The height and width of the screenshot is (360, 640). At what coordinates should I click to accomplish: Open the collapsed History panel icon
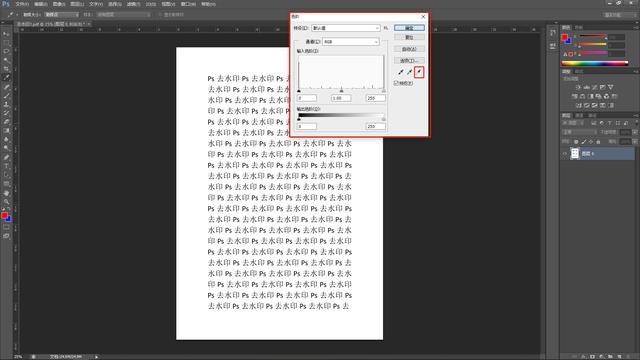[x=553, y=33]
